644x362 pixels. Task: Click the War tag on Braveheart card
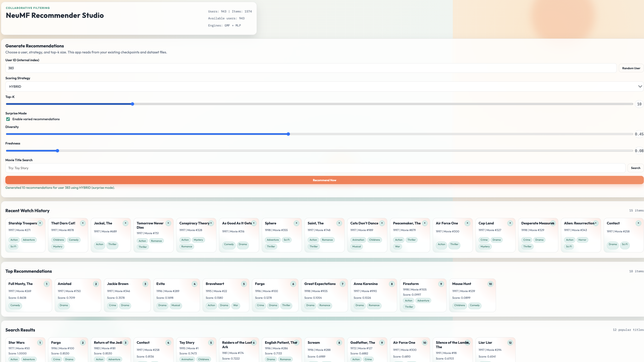pyautogui.click(x=236, y=305)
